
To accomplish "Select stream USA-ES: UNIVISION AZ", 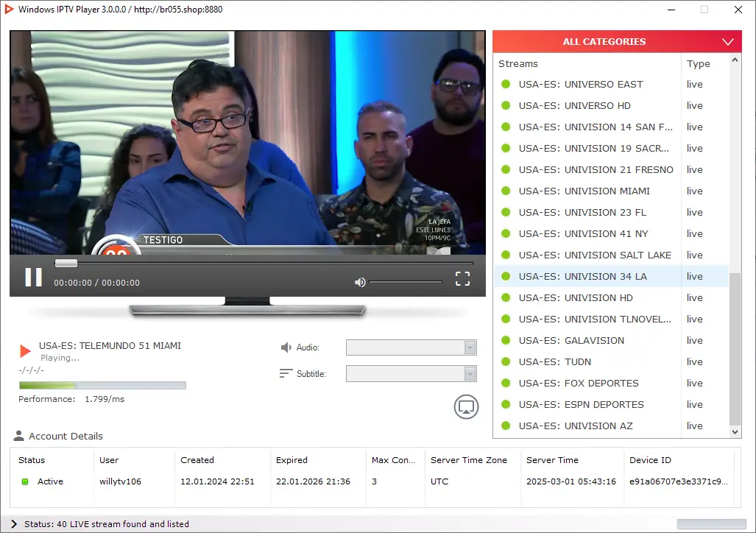I will 612,426.
